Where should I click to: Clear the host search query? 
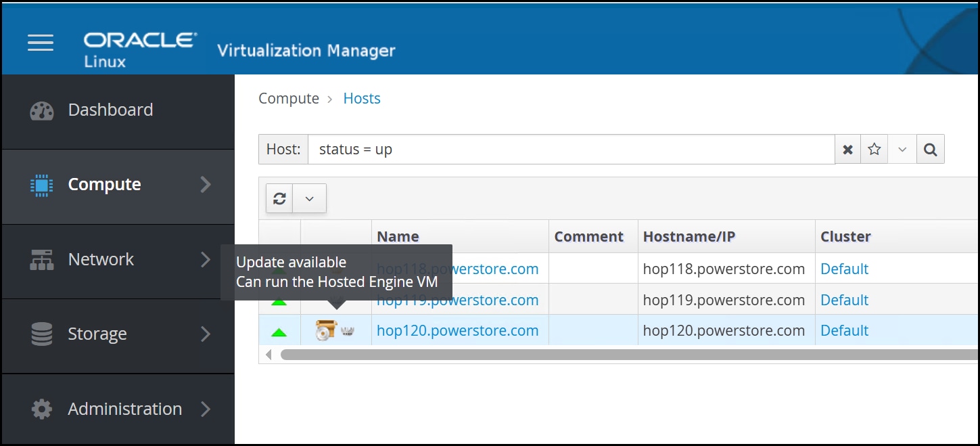[x=847, y=150]
